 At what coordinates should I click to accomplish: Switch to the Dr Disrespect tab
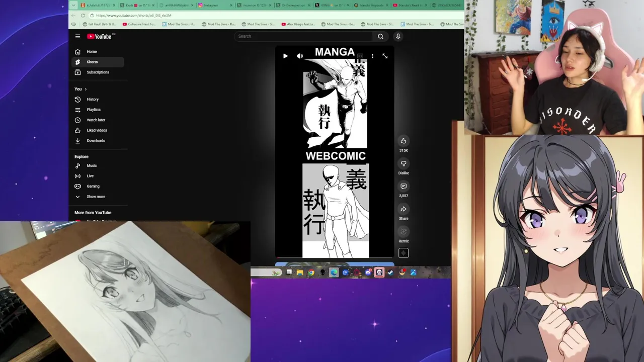pos(293,6)
